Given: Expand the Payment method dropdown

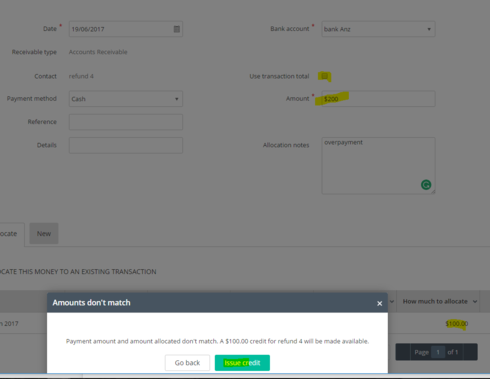Looking at the screenshot, I should [x=126, y=99].
